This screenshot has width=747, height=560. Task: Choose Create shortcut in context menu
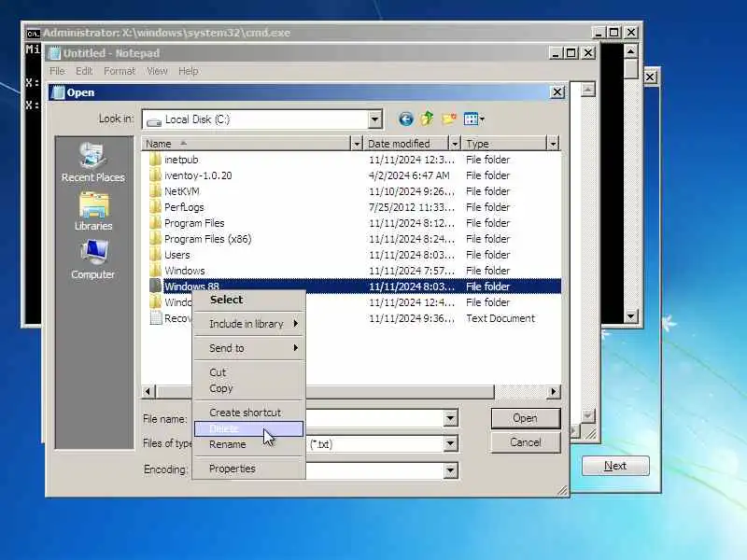pyautogui.click(x=248, y=413)
